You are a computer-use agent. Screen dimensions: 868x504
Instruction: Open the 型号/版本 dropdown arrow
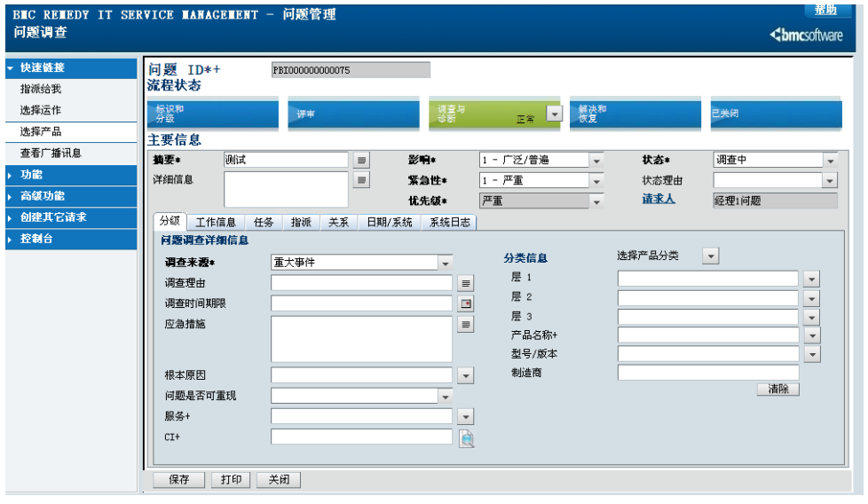[811, 354]
